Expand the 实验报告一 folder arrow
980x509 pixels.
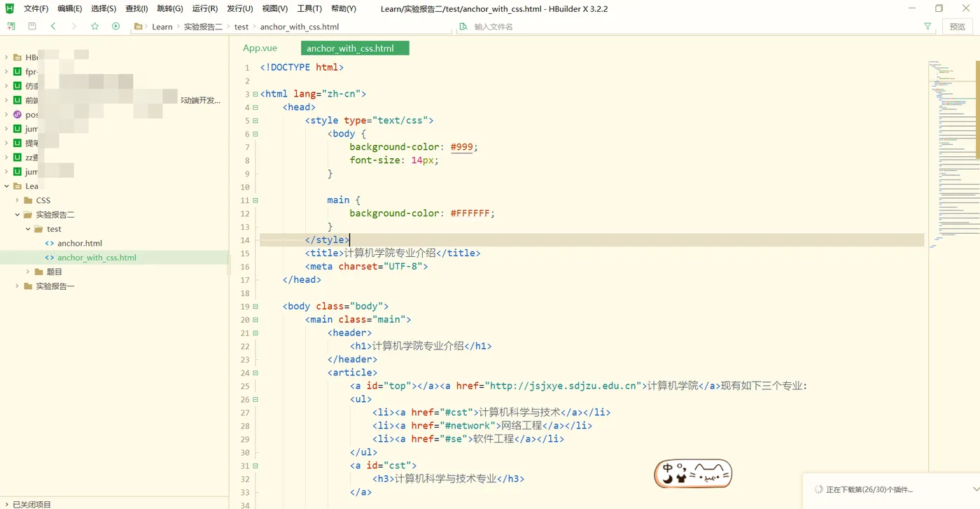pos(17,286)
